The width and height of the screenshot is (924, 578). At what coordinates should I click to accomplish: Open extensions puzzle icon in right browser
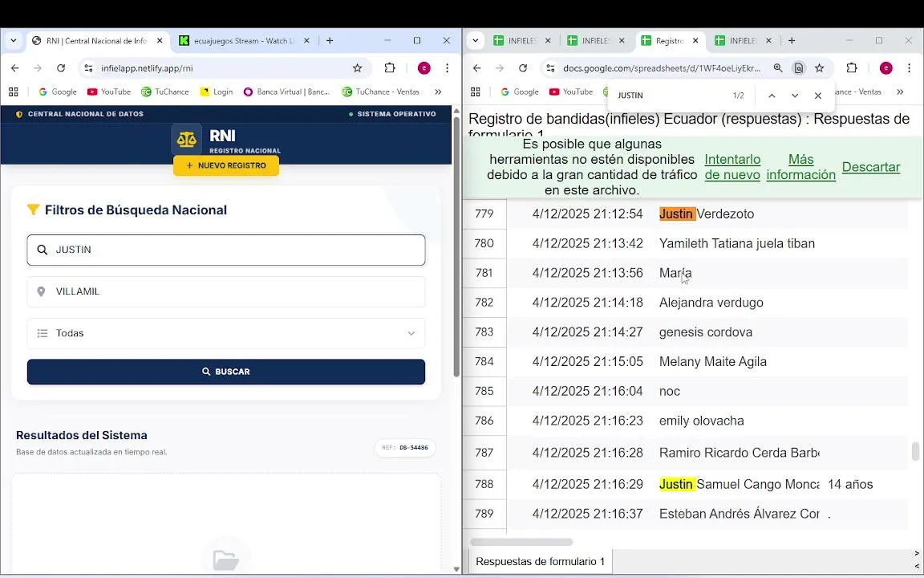click(852, 68)
